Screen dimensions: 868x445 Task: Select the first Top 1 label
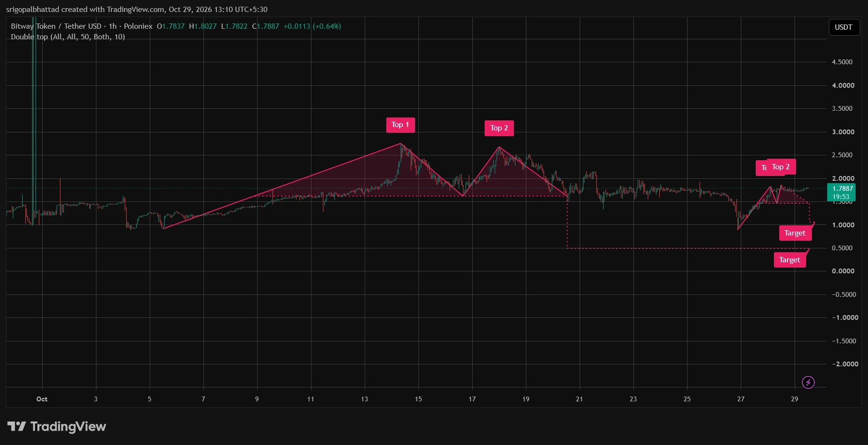[x=400, y=125]
